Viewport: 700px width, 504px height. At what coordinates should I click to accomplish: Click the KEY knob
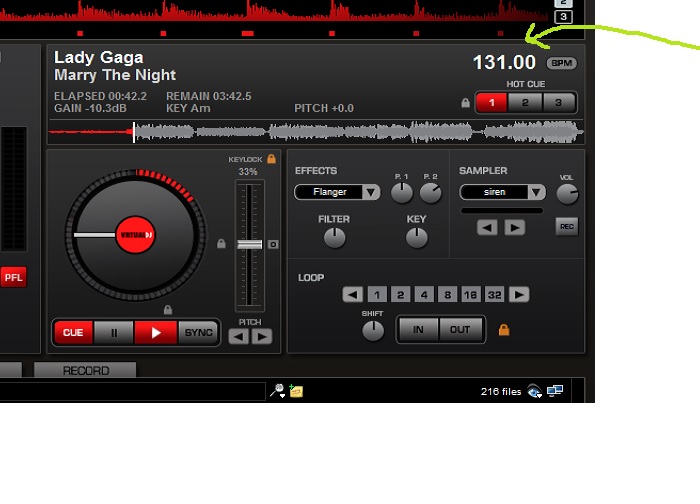click(417, 237)
